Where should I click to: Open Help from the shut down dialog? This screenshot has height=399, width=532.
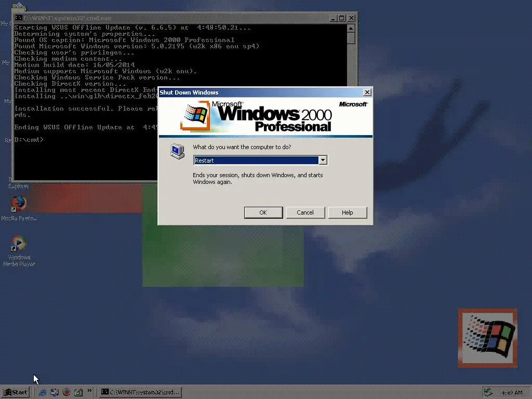tap(348, 212)
